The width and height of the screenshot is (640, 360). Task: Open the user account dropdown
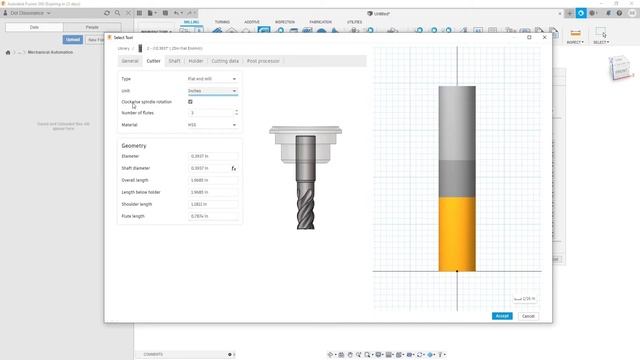coord(27,13)
